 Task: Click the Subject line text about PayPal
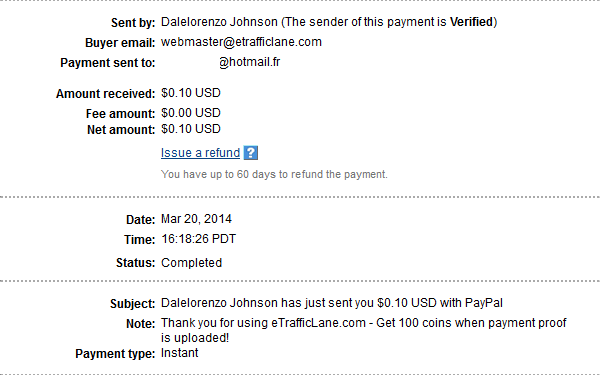332,303
